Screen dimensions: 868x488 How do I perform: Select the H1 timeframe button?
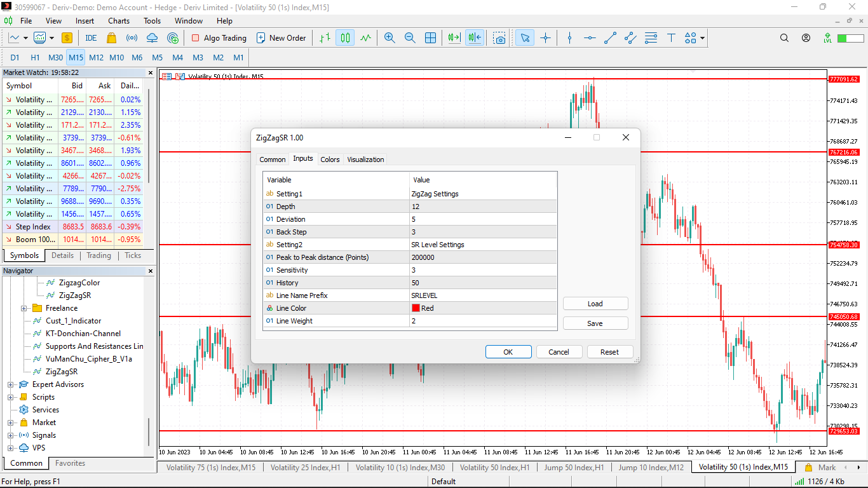point(36,58)
